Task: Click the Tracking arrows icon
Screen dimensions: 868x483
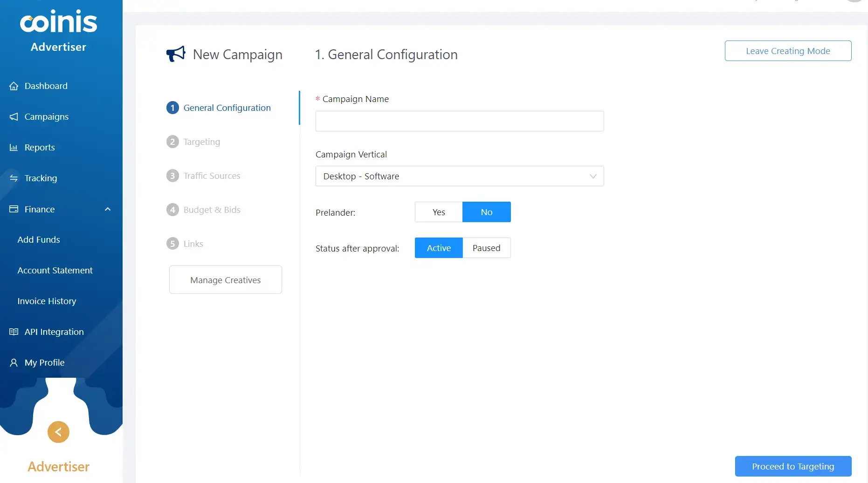Action: click(14, 178)
